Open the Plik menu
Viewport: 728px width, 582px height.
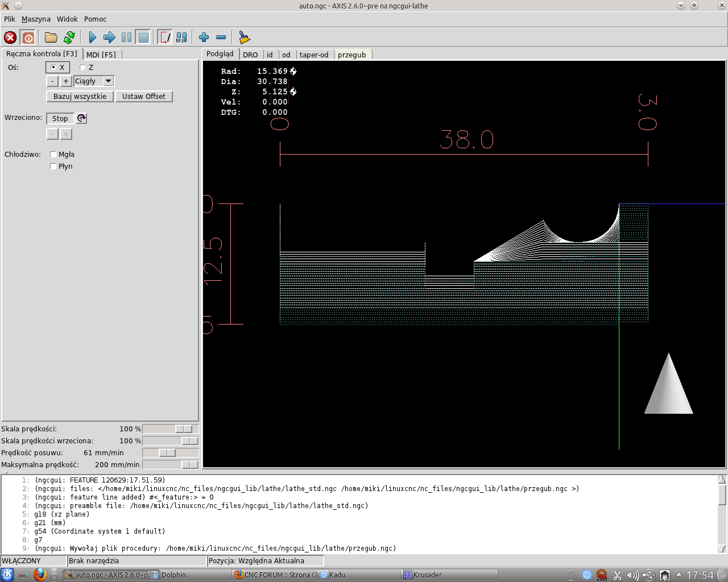coord(10,19)
